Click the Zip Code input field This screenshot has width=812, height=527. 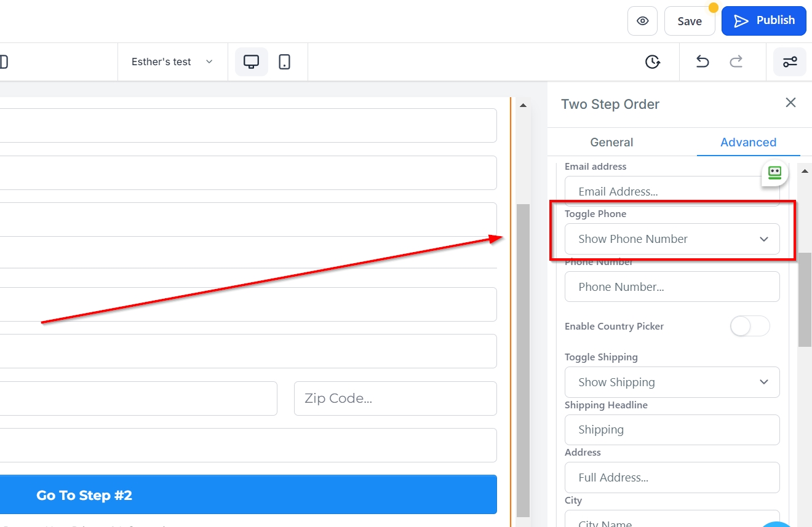click(x=395, y=398)
